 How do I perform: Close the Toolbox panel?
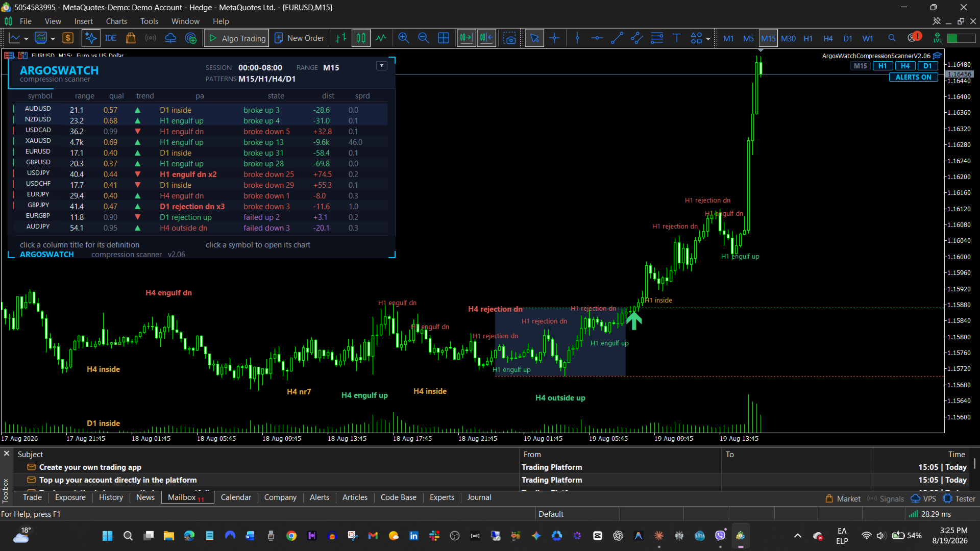[7, 454]
